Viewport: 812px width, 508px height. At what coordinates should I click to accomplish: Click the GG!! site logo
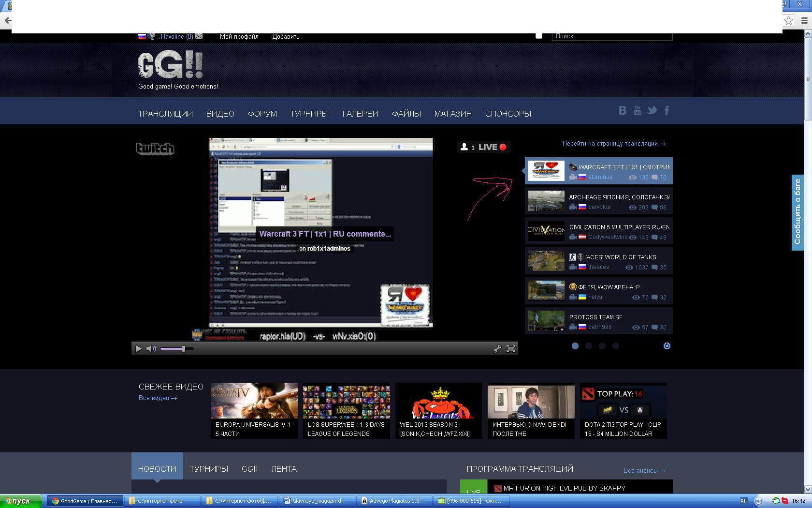170,65
